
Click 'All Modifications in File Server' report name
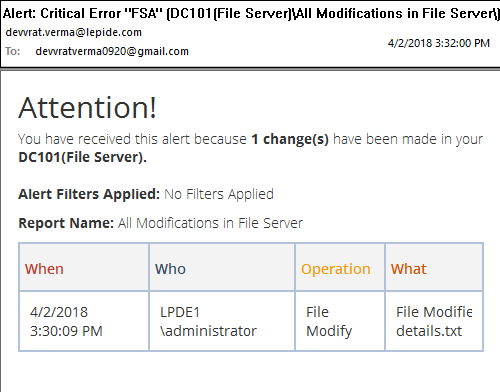tap(210, 223)
